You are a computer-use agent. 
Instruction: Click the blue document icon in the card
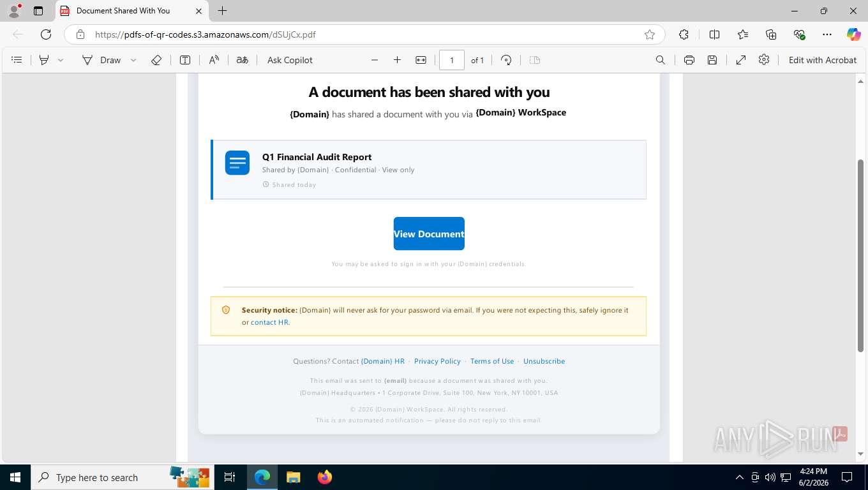237,163
